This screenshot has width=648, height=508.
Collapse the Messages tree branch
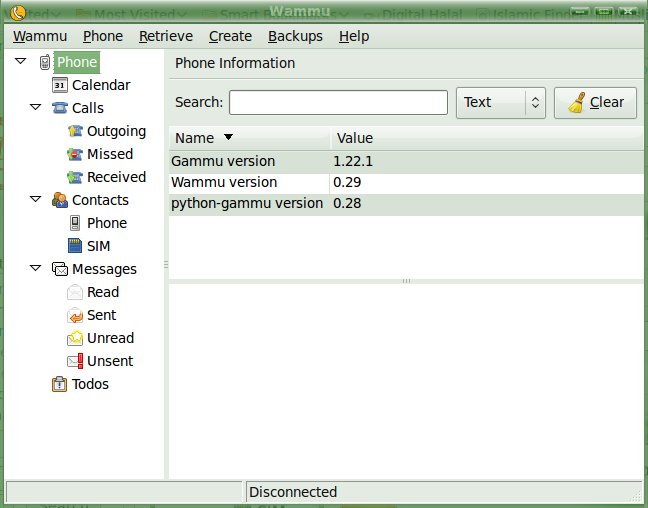pos(36,269)
